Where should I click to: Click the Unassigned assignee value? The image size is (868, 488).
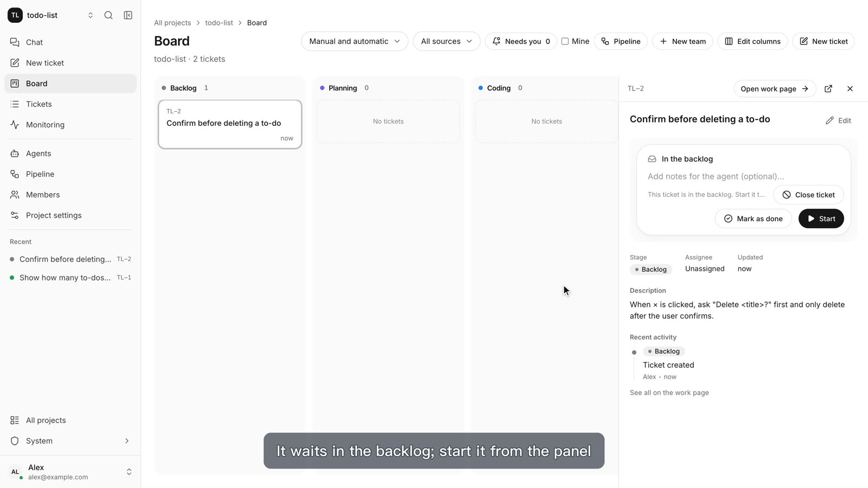coord(705,269)
